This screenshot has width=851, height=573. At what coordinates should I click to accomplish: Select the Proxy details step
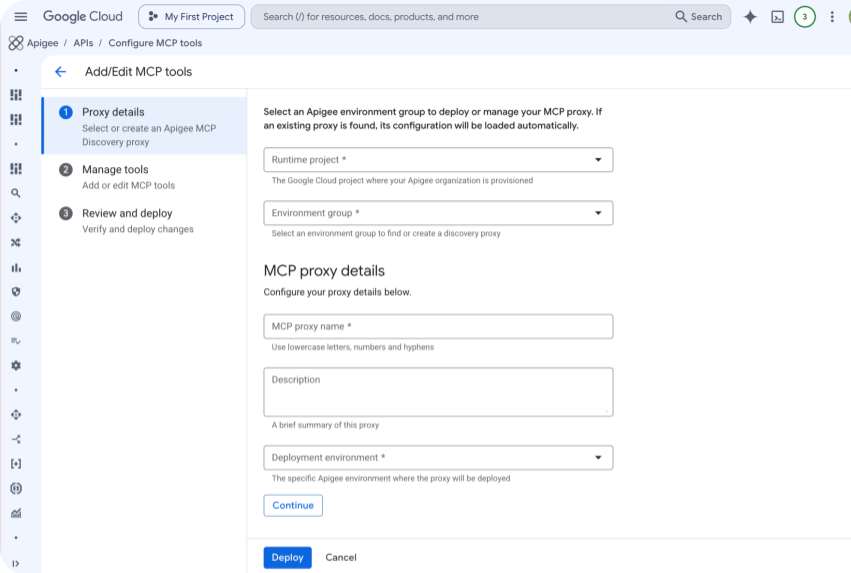coord(144,126)
